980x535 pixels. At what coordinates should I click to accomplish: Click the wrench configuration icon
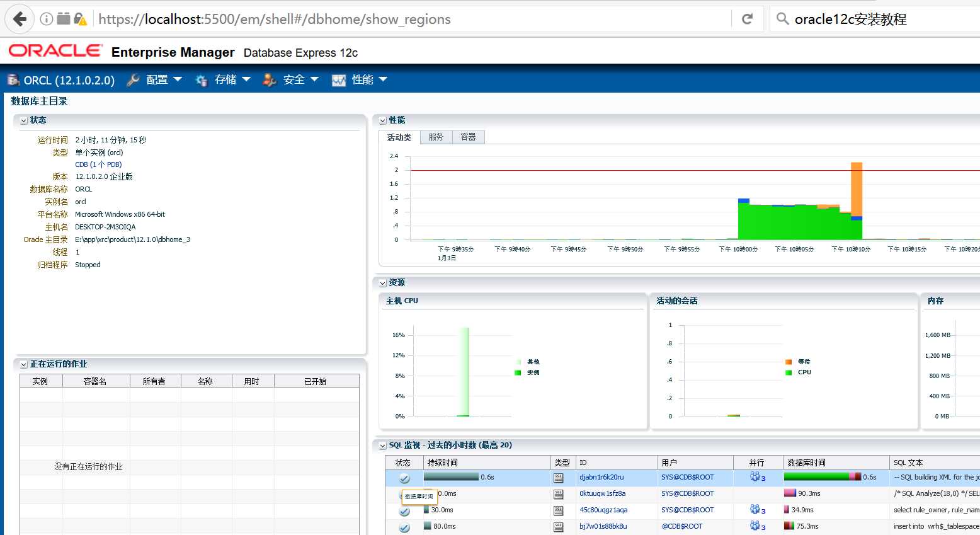point(133,79)
